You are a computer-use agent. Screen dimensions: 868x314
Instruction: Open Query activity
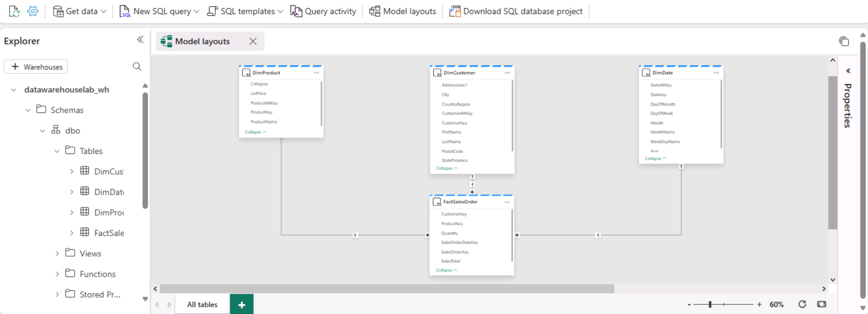point(323,11)
